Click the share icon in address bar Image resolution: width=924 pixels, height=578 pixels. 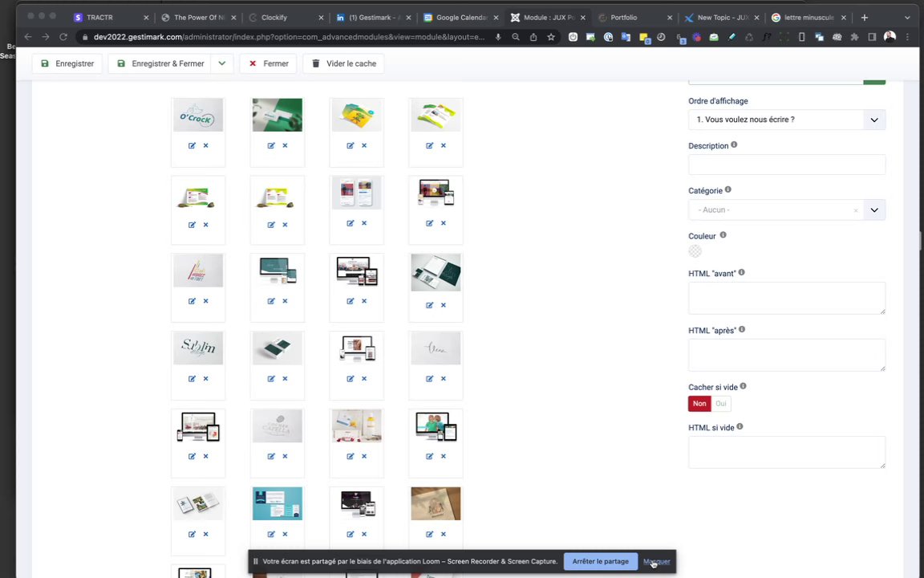533,37
